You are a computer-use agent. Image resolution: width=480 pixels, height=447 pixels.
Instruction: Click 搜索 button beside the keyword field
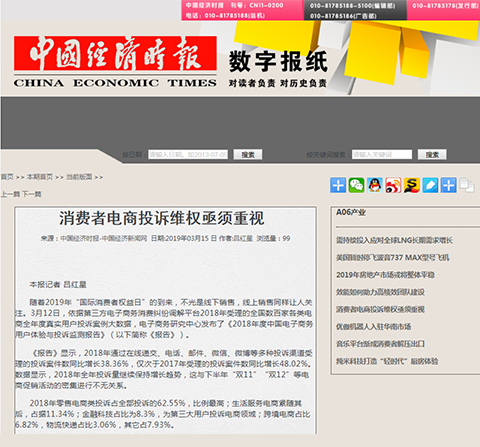pos(432,154)
